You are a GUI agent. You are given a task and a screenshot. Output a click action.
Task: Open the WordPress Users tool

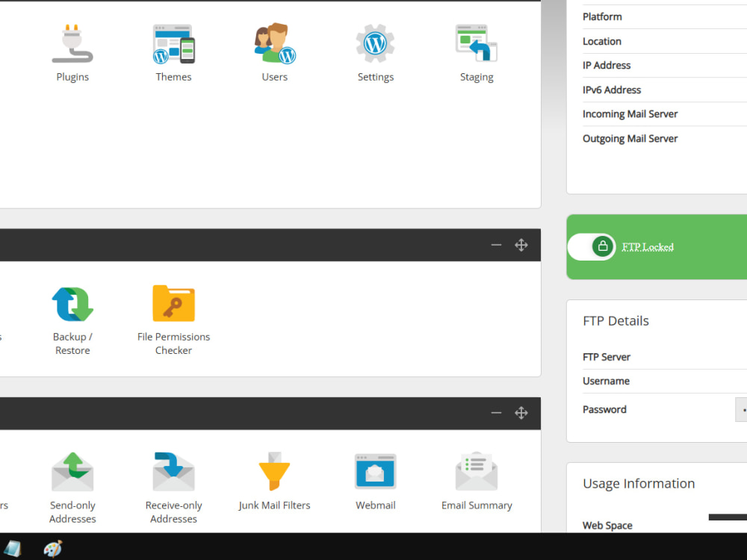(274, 52)
